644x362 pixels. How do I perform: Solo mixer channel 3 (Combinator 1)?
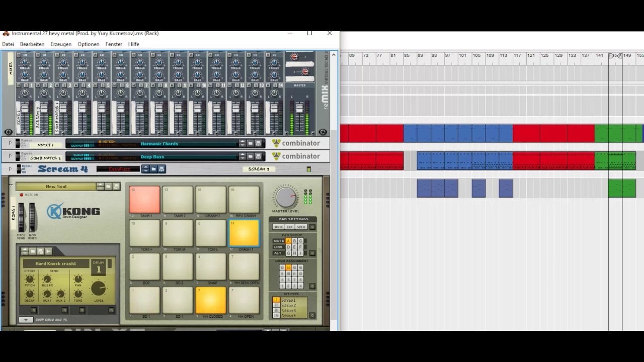coord(64,85)
